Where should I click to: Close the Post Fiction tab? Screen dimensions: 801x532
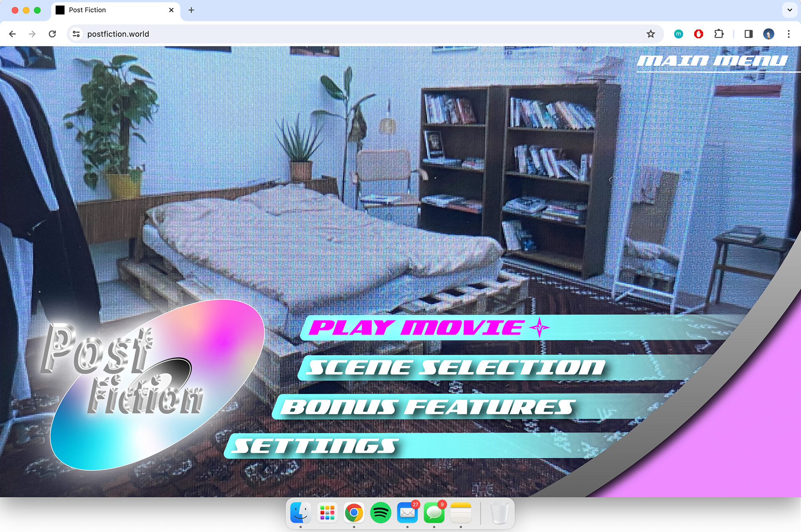(171, 10)
